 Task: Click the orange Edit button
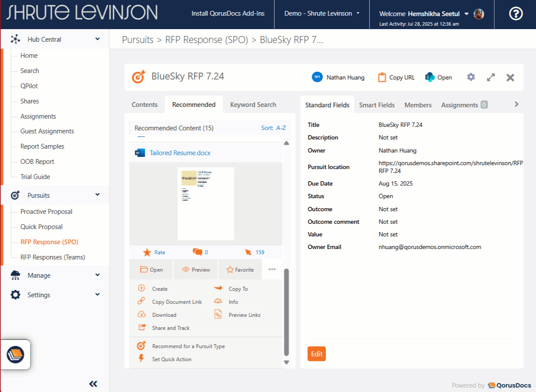[x=316, y=354]
